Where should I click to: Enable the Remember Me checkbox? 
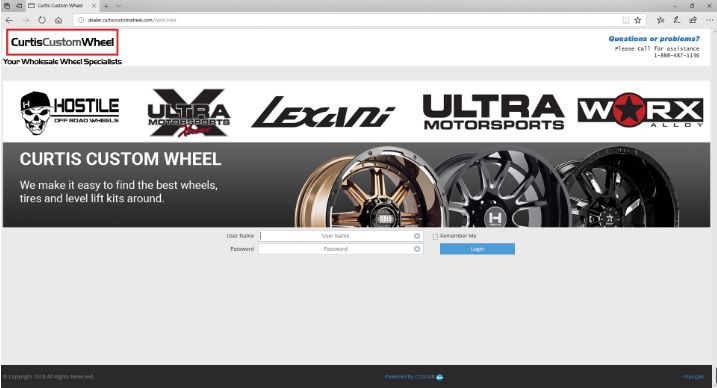[435, 237]
